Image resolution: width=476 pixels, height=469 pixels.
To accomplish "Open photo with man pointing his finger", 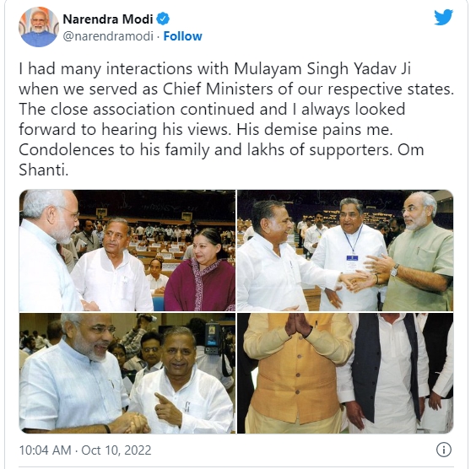I will [127, 373].
